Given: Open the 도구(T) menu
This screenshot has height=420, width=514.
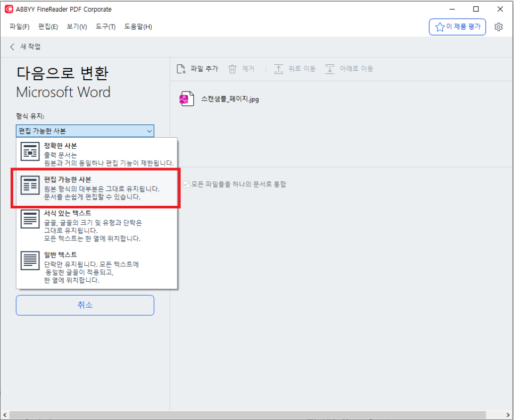Looking at the screenshot, I should pos(105,27).
